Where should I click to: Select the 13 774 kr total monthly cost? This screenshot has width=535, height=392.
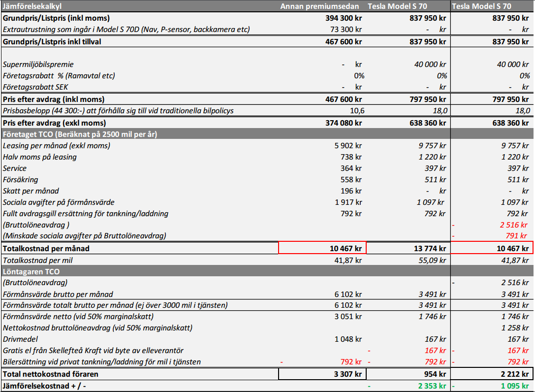point(430,248)
